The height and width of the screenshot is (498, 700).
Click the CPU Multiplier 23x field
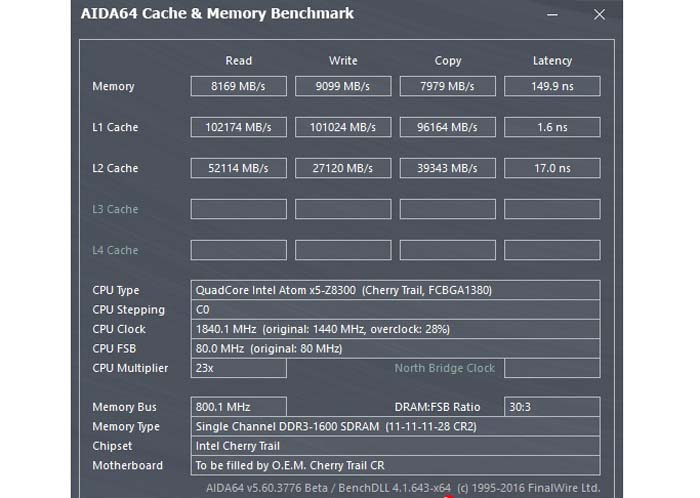click(x=238, y=368)
